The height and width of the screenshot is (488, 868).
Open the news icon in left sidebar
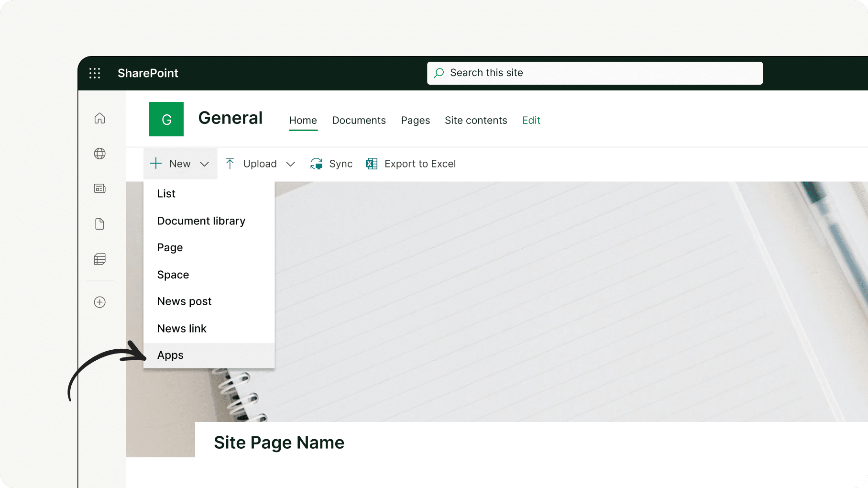(99, 189)
